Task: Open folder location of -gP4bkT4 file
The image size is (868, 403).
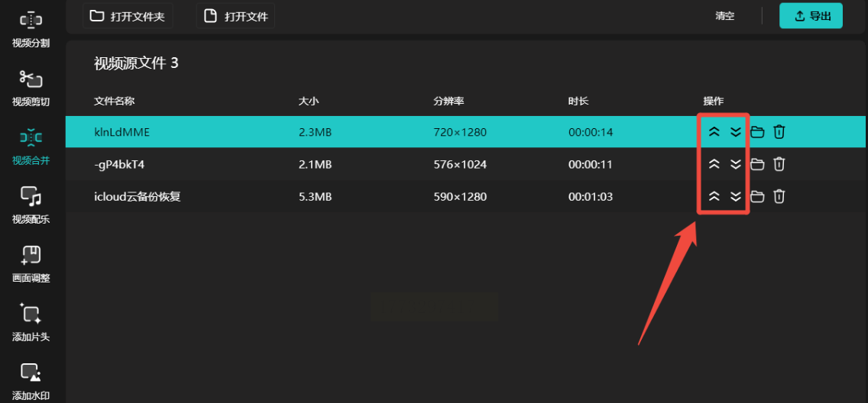Action: 757,164
